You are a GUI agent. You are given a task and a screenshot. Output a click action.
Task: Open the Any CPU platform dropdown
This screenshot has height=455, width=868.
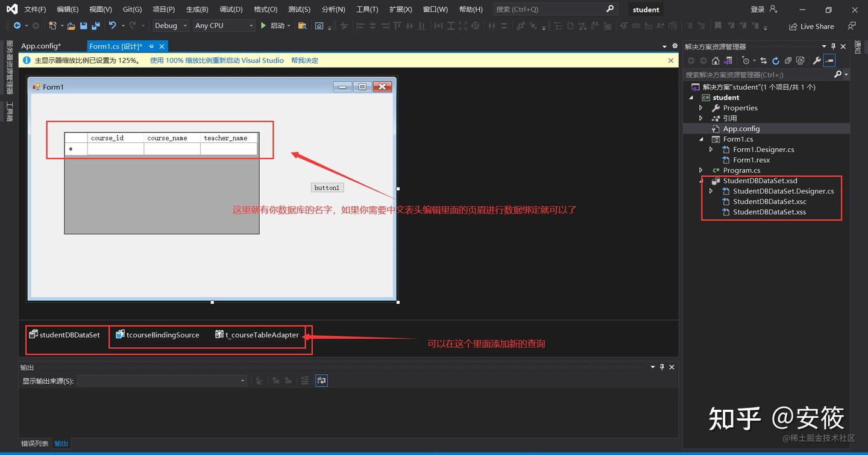tap(250, 25)
